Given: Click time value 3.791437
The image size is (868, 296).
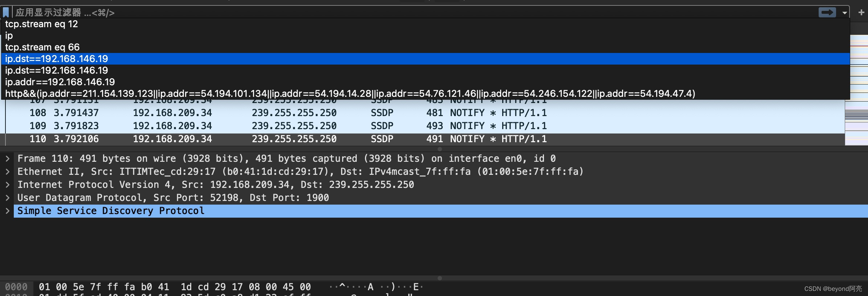Looking at the screenshot, I should [x=76, y=113].
